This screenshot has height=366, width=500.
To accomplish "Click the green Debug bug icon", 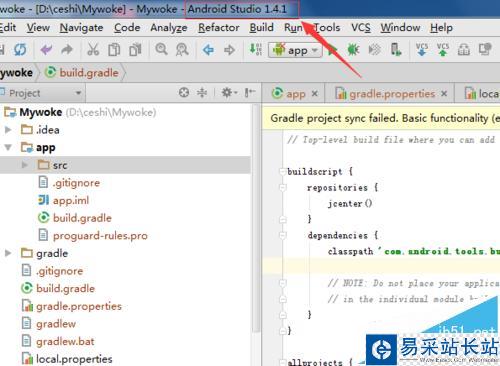I will tap(353, 50).
